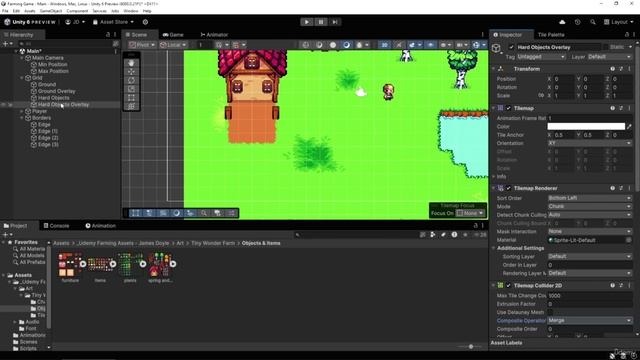
Task: Select the Hand view tool
Action: (131, 63)
